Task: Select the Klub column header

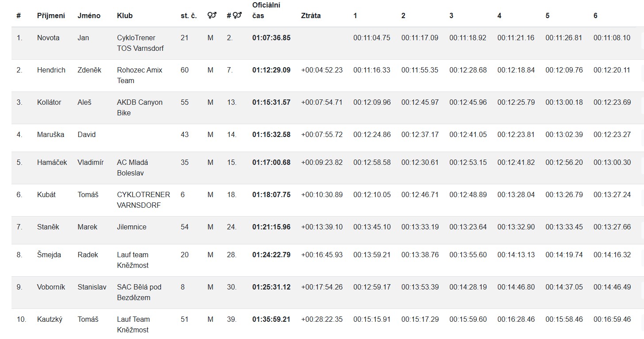Action: [125, 15]
